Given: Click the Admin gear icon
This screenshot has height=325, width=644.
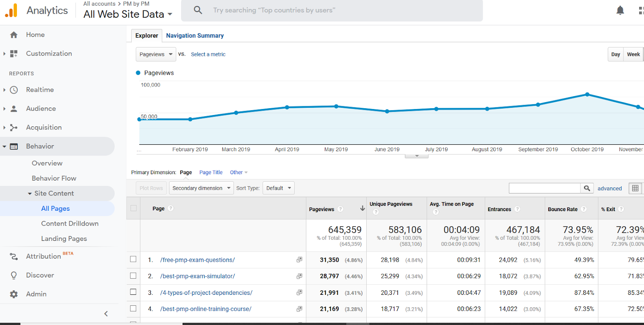Looking at the screenshot, I should coord(14,294).
